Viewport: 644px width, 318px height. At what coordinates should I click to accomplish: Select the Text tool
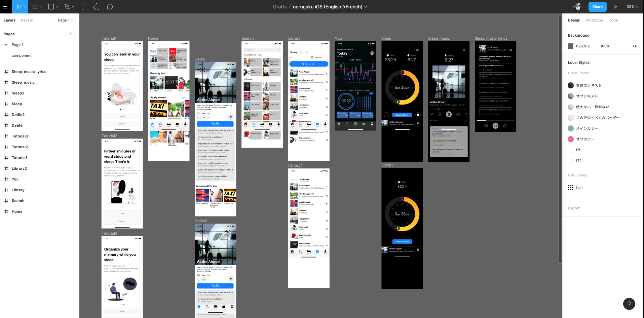(x=83, y=7)
